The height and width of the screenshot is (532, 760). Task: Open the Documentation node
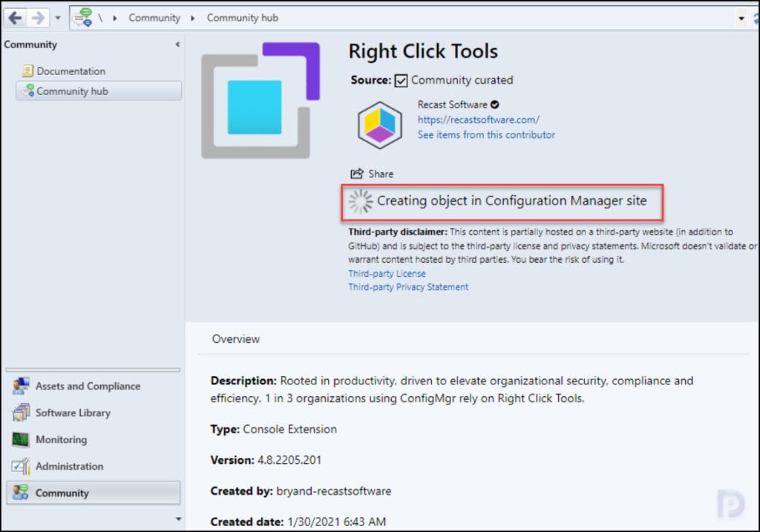pyautogui.click(x=71, y=70)
